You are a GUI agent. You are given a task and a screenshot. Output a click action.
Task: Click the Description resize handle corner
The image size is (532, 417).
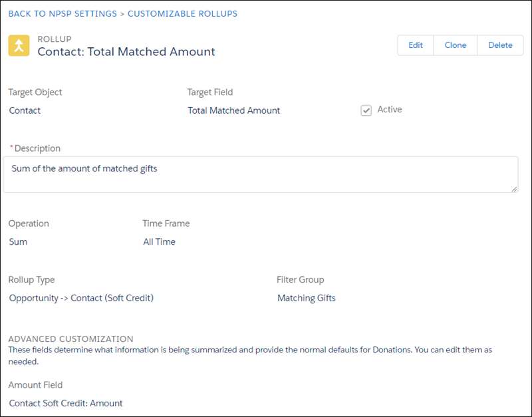514,189
